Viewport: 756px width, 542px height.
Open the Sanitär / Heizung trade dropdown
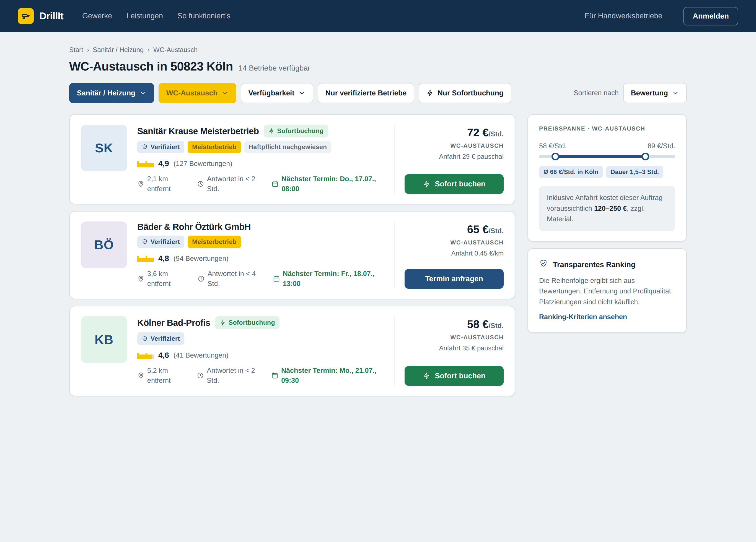tap(112, 93)
